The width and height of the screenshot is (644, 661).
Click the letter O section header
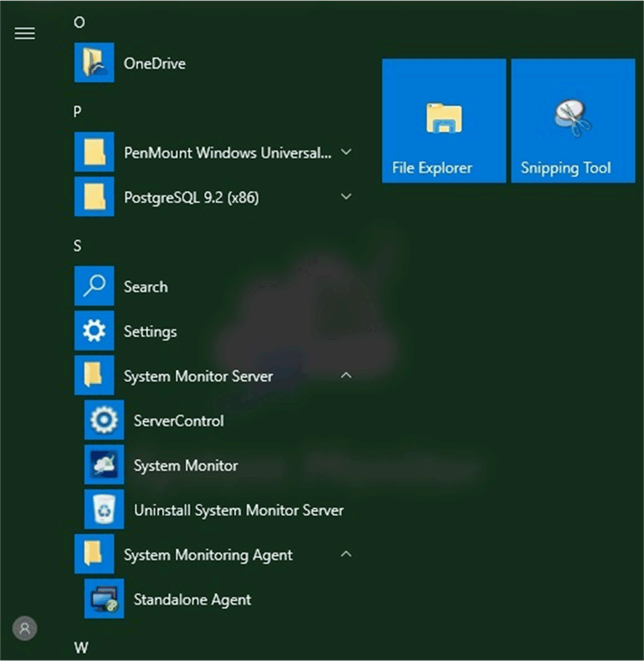pyautogui.click(x=79, y=22)
